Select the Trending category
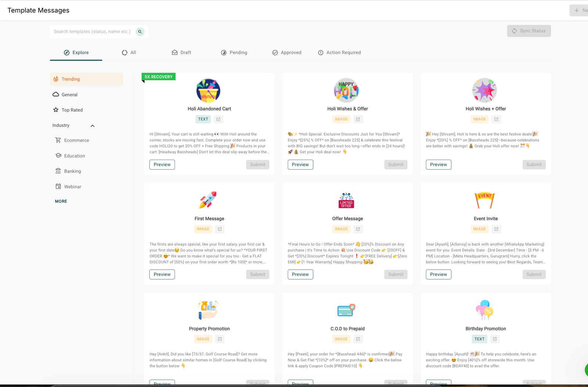Screen dimensions: 588x387 [86, 79]
